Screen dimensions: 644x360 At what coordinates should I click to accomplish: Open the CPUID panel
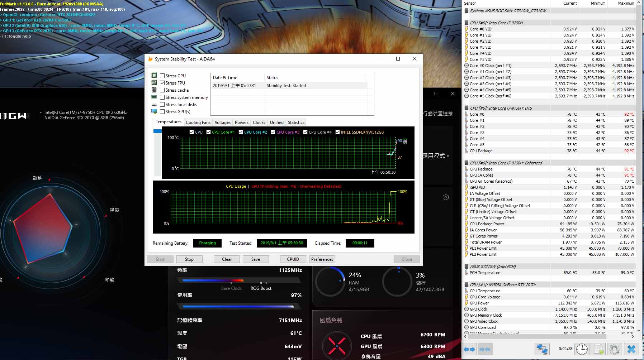(x=293, y=259)
